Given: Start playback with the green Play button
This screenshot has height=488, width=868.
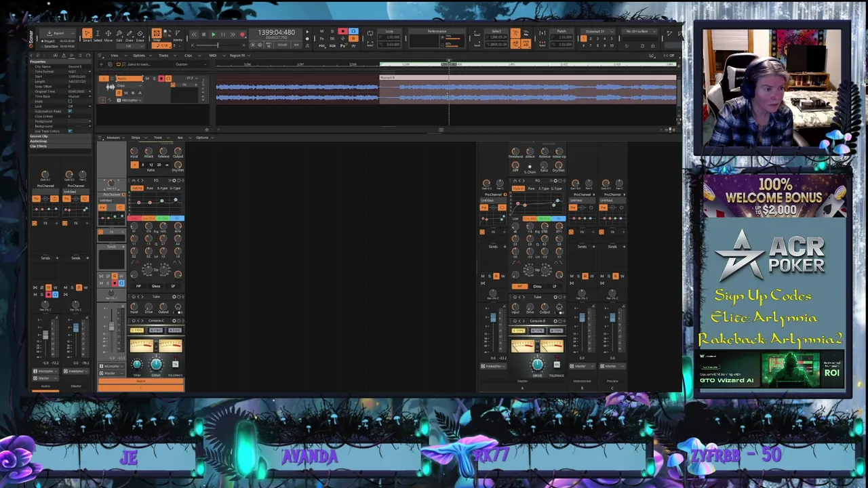Looking at the screenshot, I should click(x=214, y=35).
